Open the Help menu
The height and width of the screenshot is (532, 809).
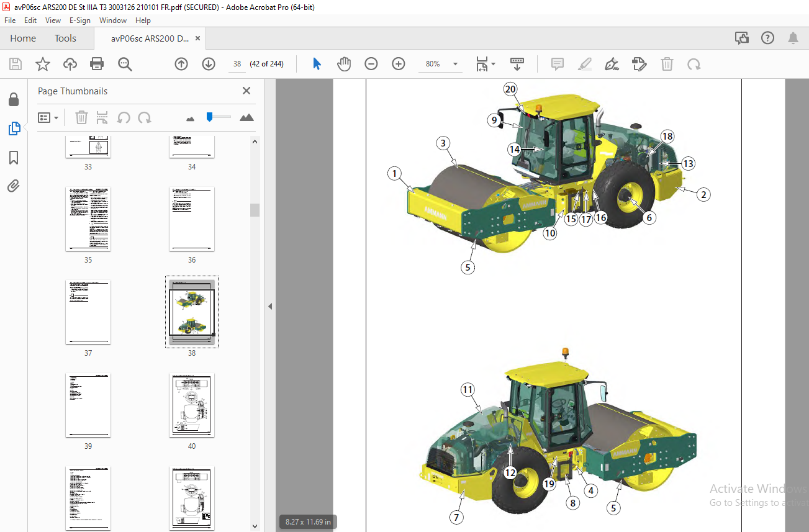(143, 20)
